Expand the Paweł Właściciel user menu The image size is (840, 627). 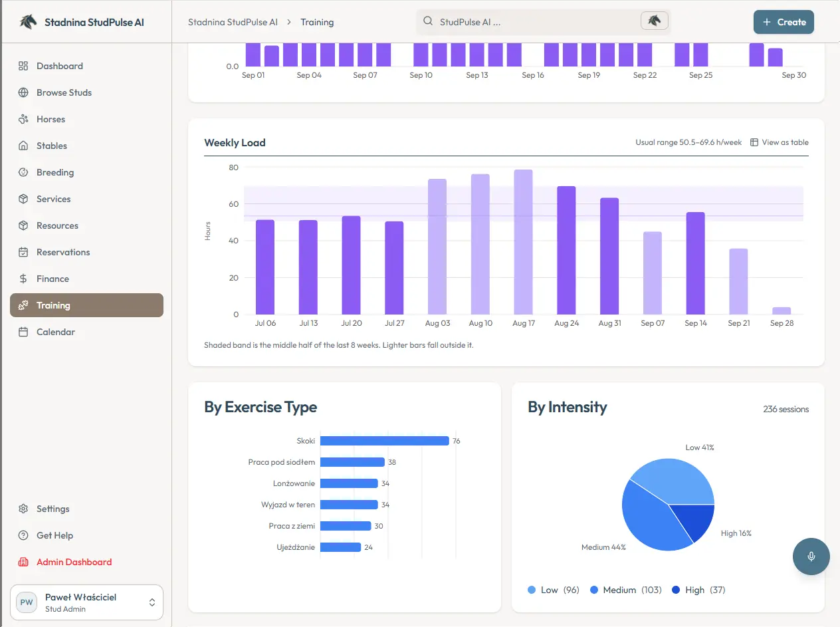86,602
